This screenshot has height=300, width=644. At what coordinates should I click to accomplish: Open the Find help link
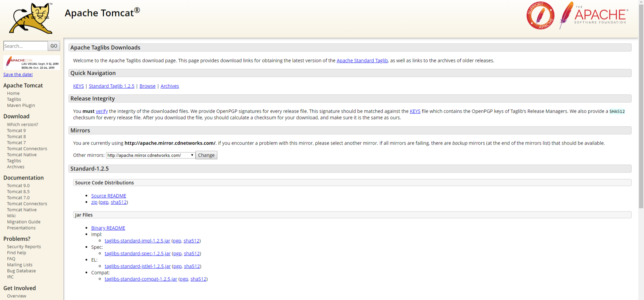16,253
